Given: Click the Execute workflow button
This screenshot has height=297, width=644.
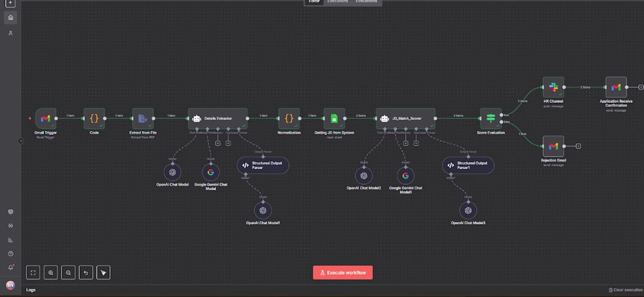Looking at the screenshot, I should 343,272.
